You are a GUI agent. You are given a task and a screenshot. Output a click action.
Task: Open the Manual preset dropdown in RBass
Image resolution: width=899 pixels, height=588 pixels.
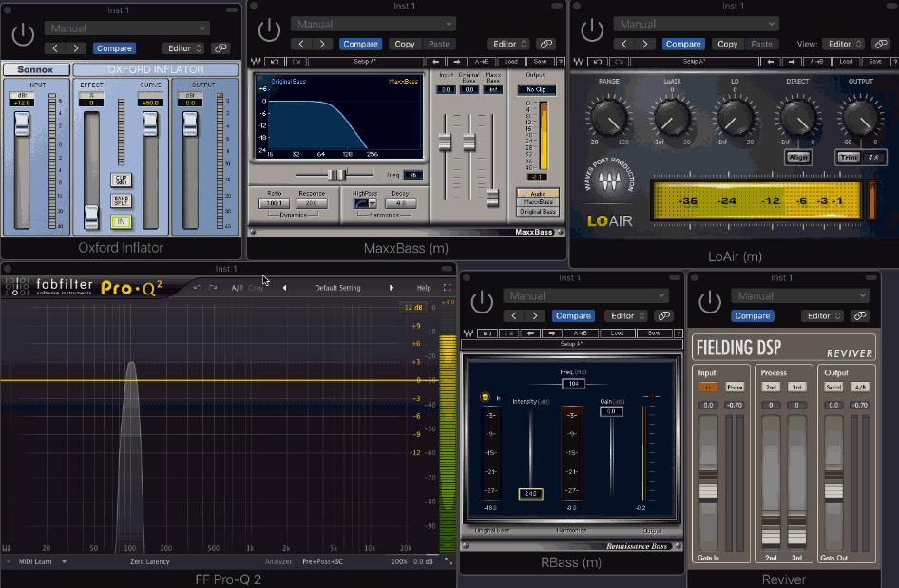coord(586,295)
